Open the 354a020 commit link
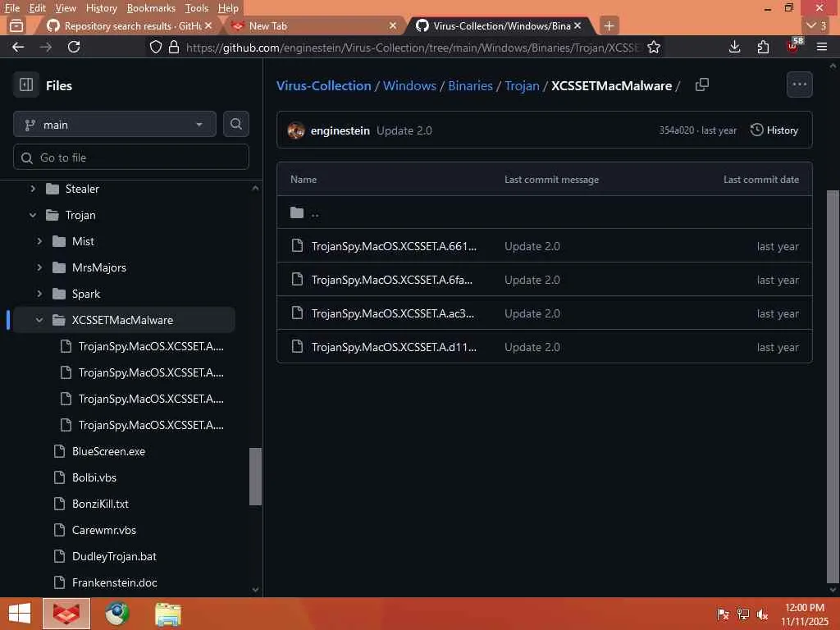The height and width of the screenshot is (630, 840). tap(676, 130)
